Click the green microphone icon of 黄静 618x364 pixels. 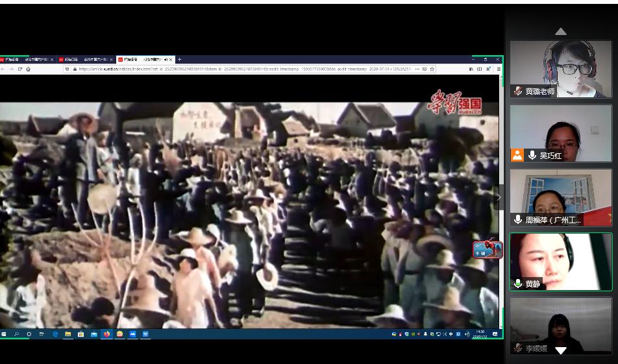[518, 284]
